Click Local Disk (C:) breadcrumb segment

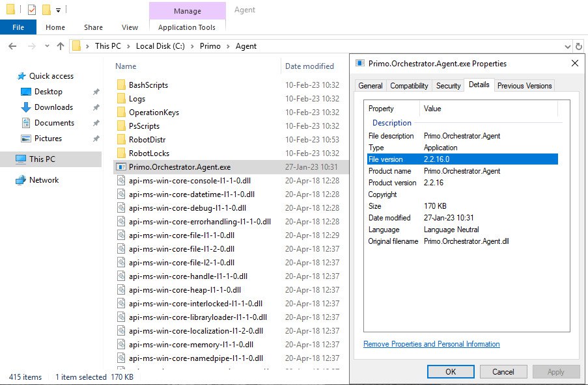coord(160,46)
